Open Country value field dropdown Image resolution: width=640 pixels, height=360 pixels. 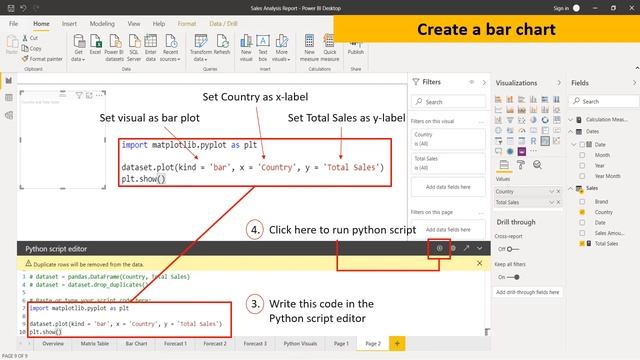click(x=552, y=191)
